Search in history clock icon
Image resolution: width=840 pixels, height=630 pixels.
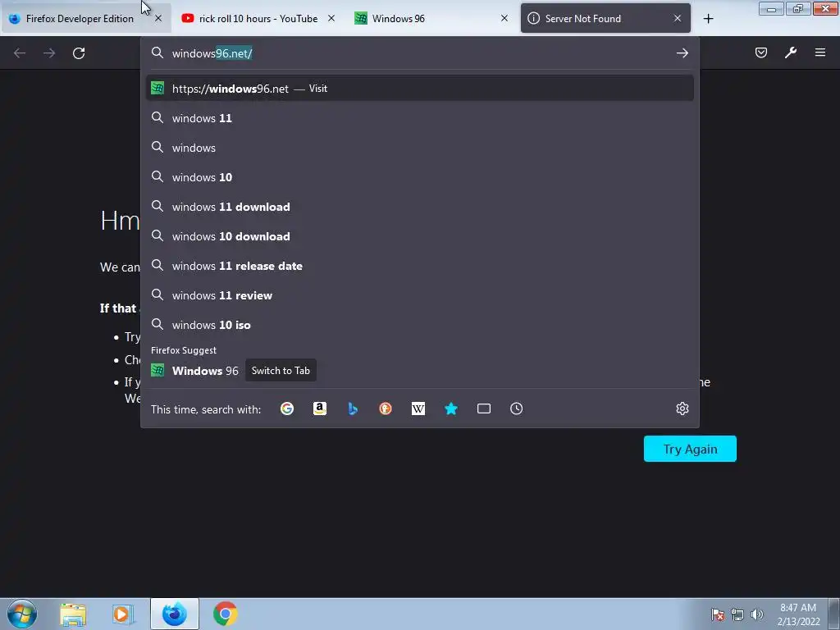coord(517,409)
